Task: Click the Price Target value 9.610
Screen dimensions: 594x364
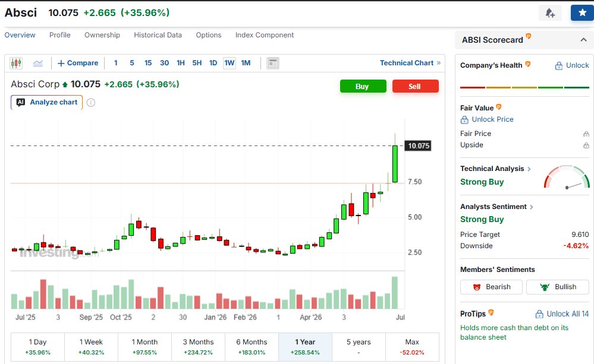Action: click(x=580, y=235)
